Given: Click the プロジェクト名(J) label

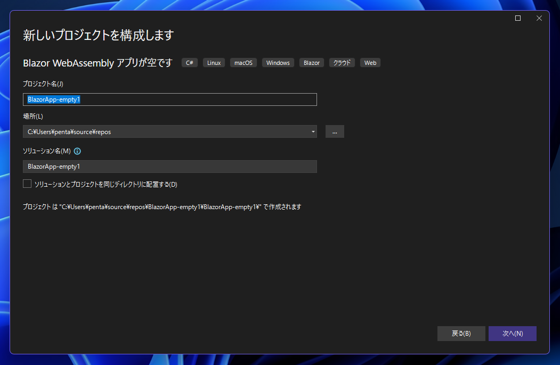Looking at the screenshot, I should tap(43, 84).
